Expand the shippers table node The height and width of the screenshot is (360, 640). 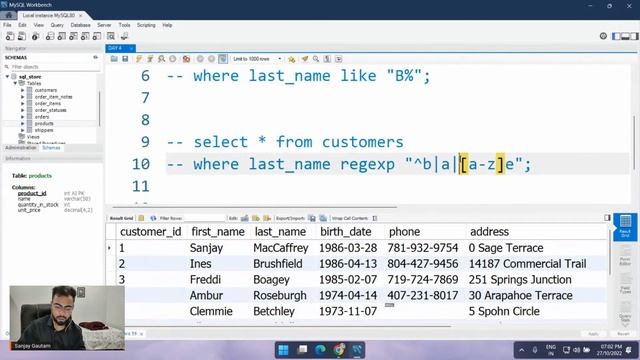(x=23, y=130)
